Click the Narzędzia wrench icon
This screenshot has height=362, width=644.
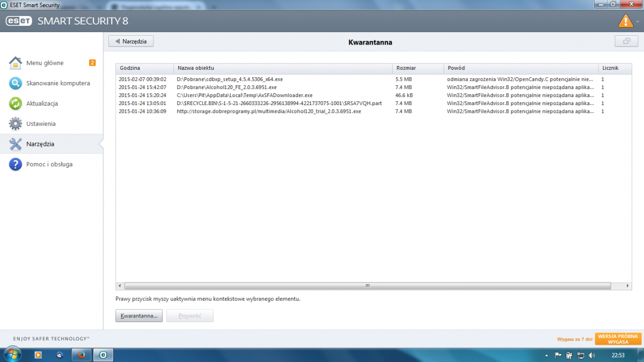16,144
